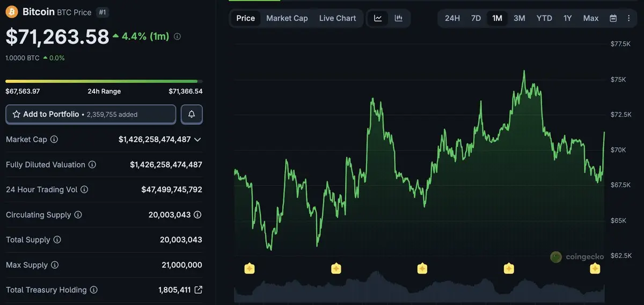
Task: Click info icon beside 20,003,043 circulating value
Action: click(197, 215)
